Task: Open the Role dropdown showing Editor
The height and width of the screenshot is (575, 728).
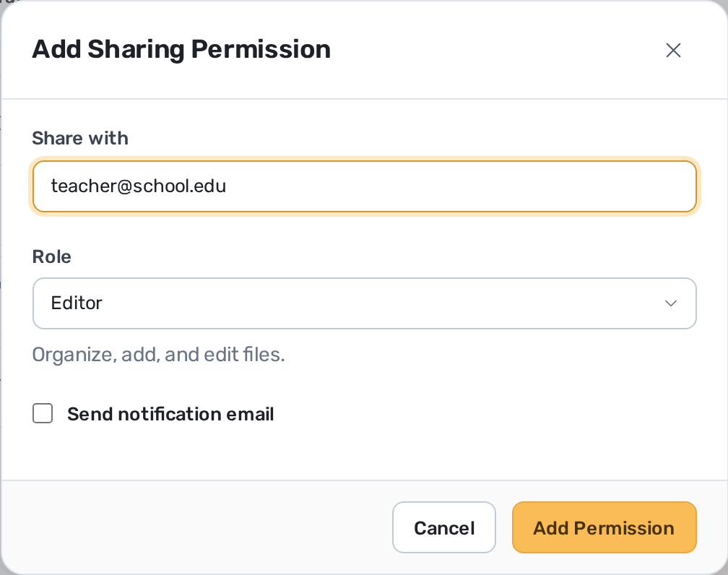Action: [x=365, y=303]
